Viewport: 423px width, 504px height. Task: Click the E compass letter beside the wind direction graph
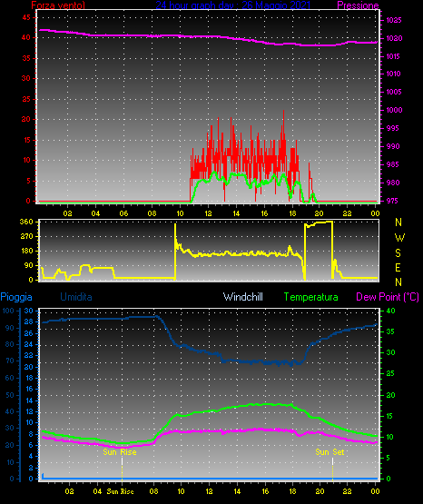click(x=398, y=267)
